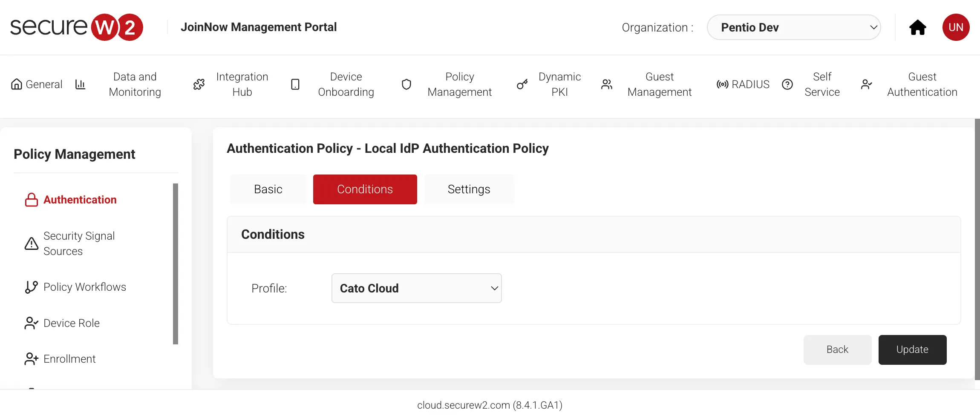This screenshot has width=980, height=418.
Task: Click the RADIUS broadcast icon
Action: click(x=722, y=84)
